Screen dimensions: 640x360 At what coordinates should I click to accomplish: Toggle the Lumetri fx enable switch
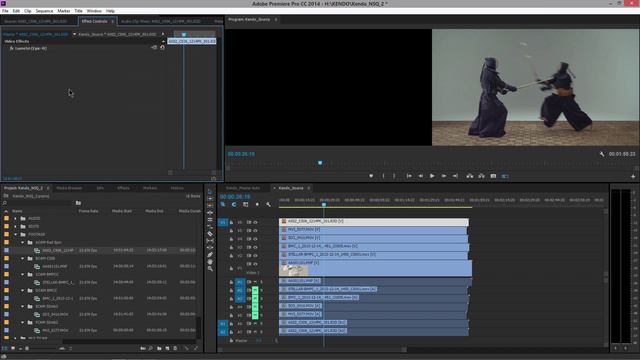pyautogui.click(x=11, y=48)
